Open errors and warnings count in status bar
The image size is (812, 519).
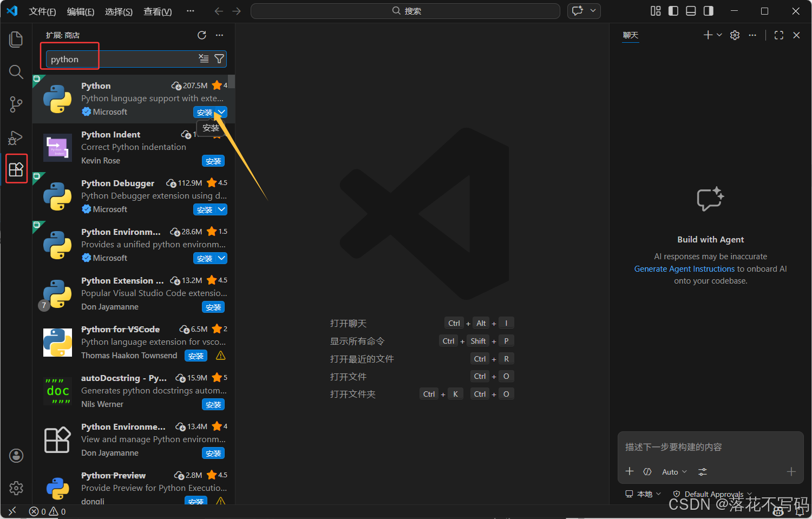(x=47, y=511)
